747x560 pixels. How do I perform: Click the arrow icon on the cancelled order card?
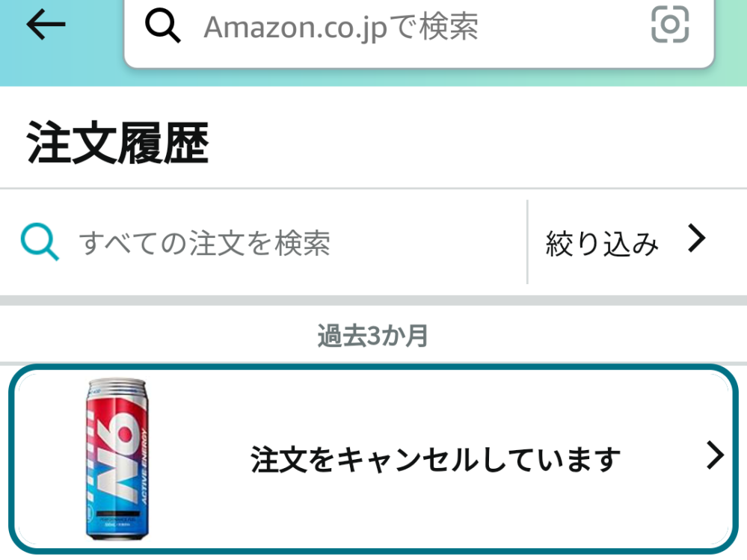(x=715, y=456)
